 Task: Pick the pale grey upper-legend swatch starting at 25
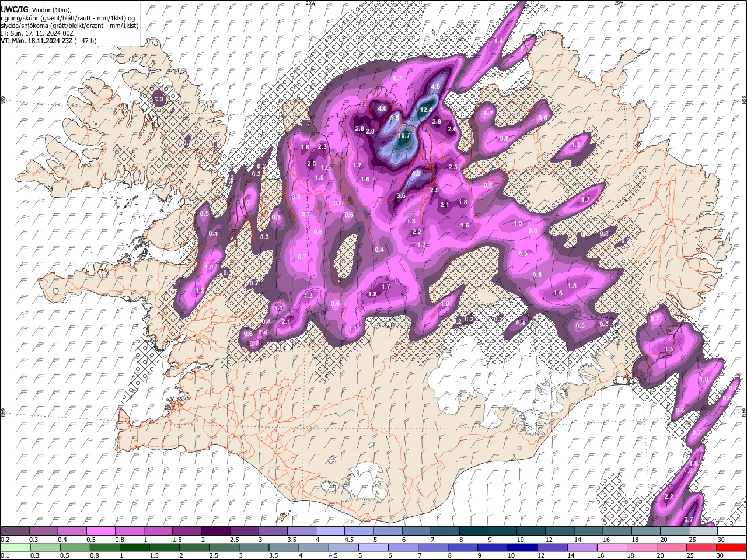703,531
